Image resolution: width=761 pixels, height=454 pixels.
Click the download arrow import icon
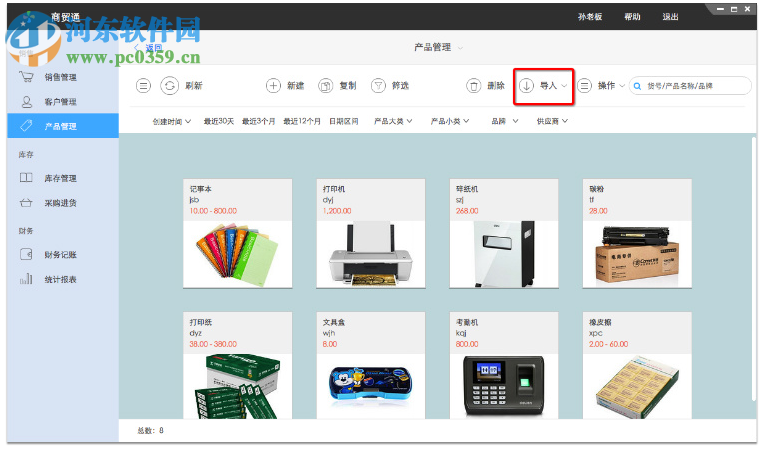pyautogui.click(x=527, y=86)
